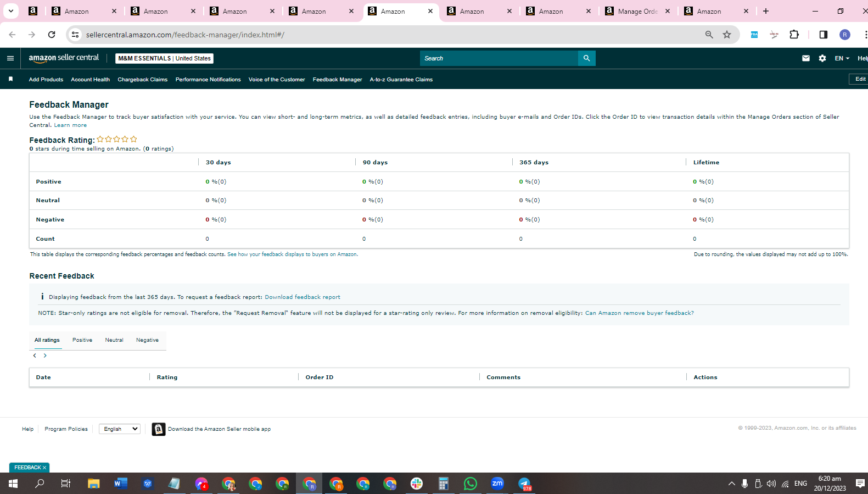
Task: Select the Positive ratings tab
Action: click(82, 340)
